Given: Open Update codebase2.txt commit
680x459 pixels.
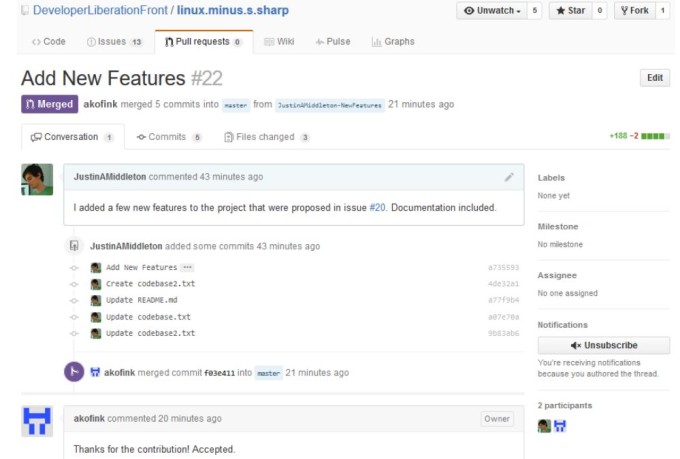Looking at the screenshot, I should click(150, 333).
